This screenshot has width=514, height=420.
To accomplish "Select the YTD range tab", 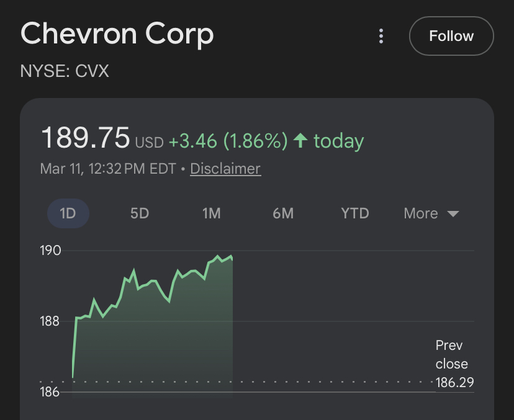I will click(355, 213).
